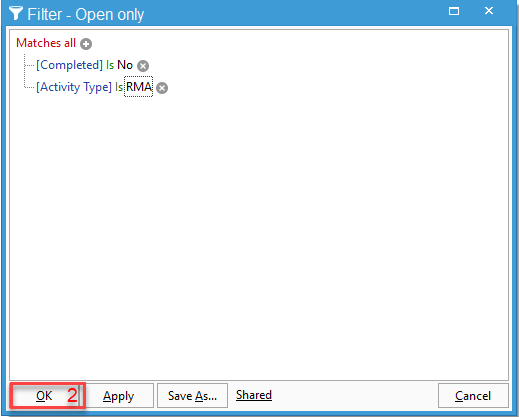Screen dimensions: 519x417
Task: Click the 'Filter - Open only' title text
Action: coord(86,15)
